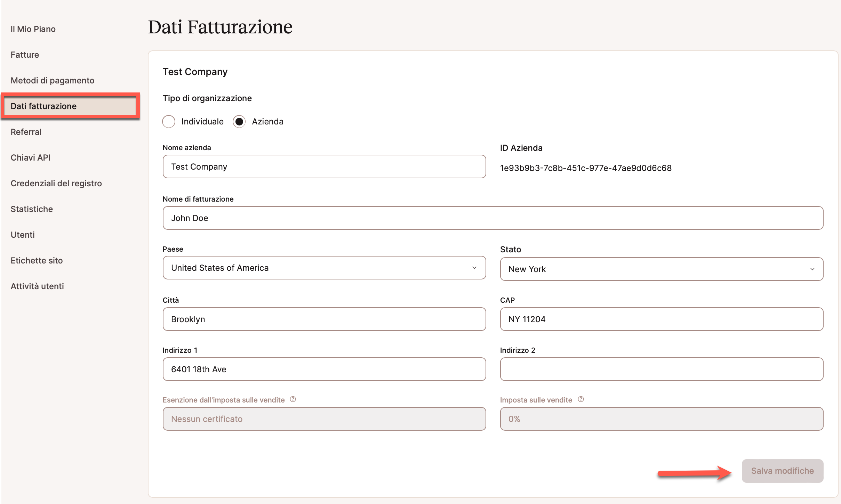Open the Utenti section
The width and height of the screenshot is (841, 504).
point(22,235)
